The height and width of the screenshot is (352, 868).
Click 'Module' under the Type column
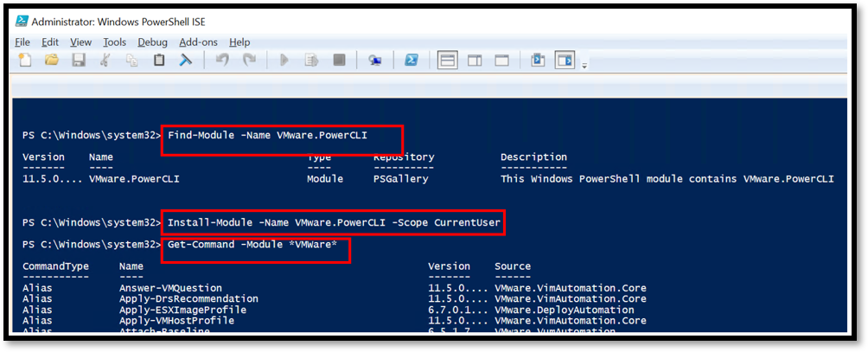point(325,179)
